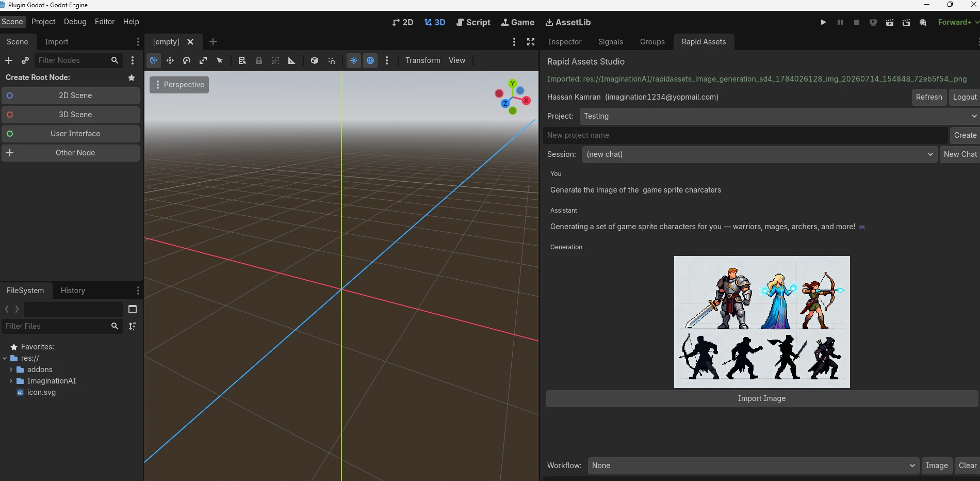
Task: Open the Project menu
Action: pos(43,22)
